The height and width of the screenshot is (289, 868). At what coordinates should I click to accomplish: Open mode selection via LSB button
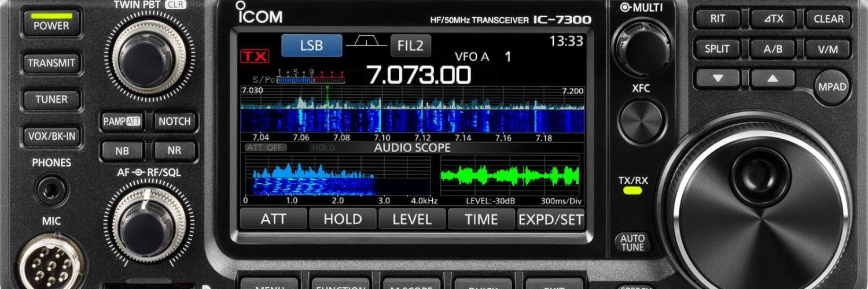[x=311, y=46]
